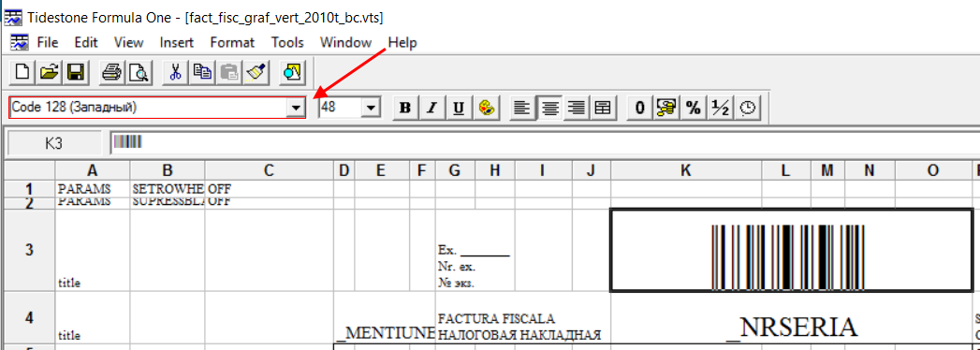This screenshot has width=980, height=350.
Task: Apply percent number format
Action: (694, 109)
